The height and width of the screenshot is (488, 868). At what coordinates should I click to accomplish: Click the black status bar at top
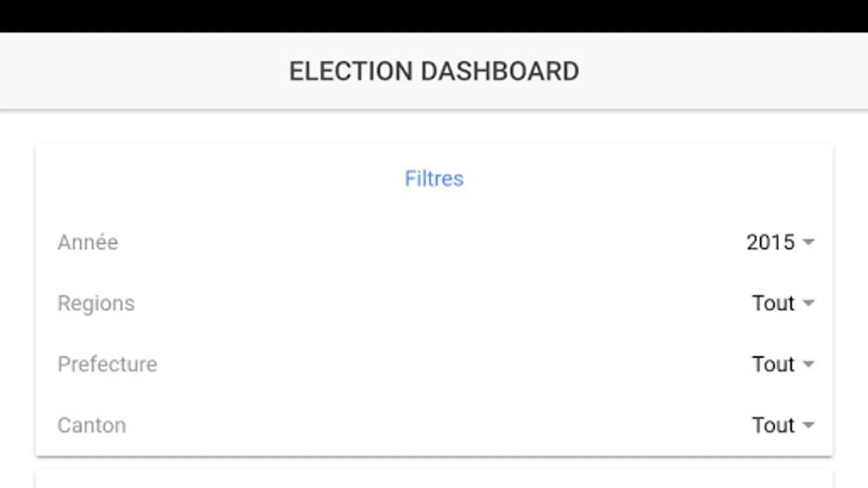(434, 15)
